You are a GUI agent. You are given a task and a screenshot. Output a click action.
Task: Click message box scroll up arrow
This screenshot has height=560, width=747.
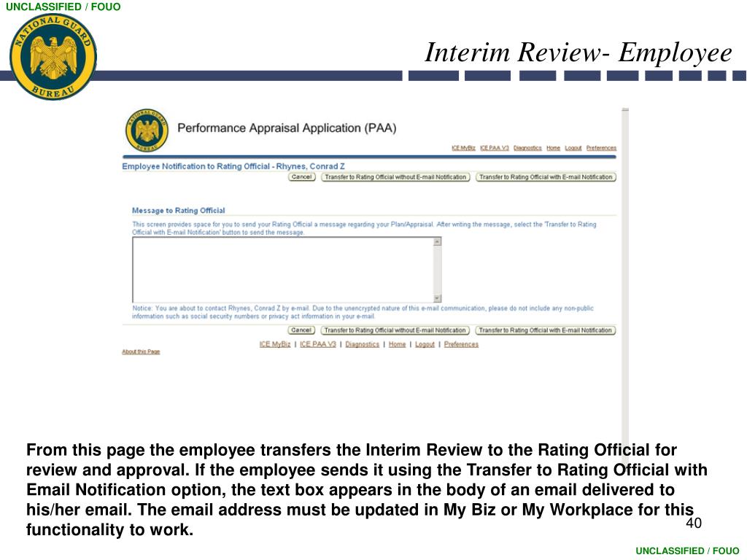[x=438, y=242]
